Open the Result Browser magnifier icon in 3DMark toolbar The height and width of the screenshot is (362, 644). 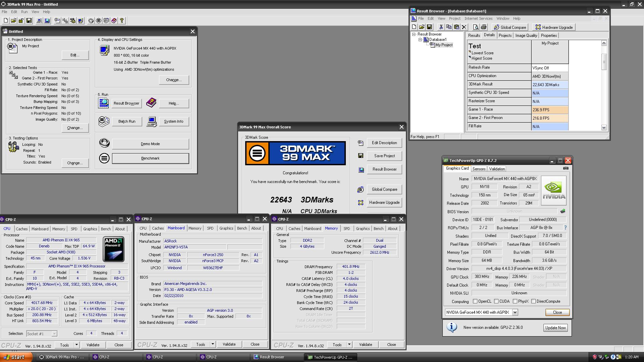(47, 21)
